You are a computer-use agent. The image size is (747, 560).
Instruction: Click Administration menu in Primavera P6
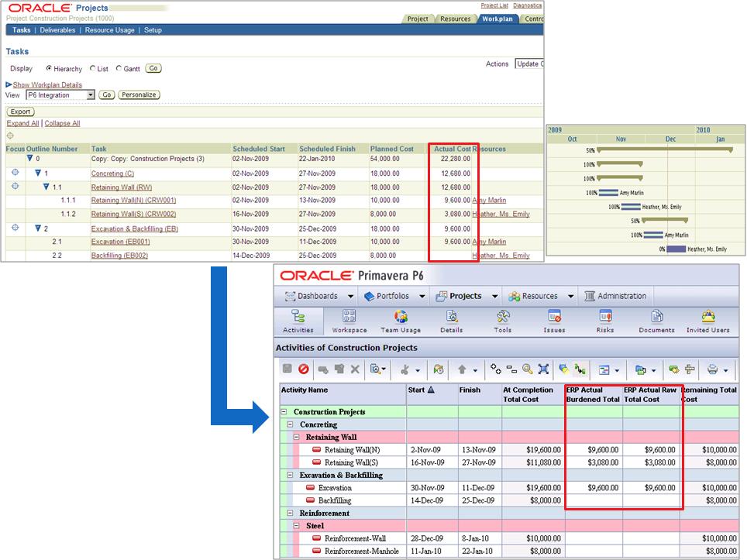[615, 296]
